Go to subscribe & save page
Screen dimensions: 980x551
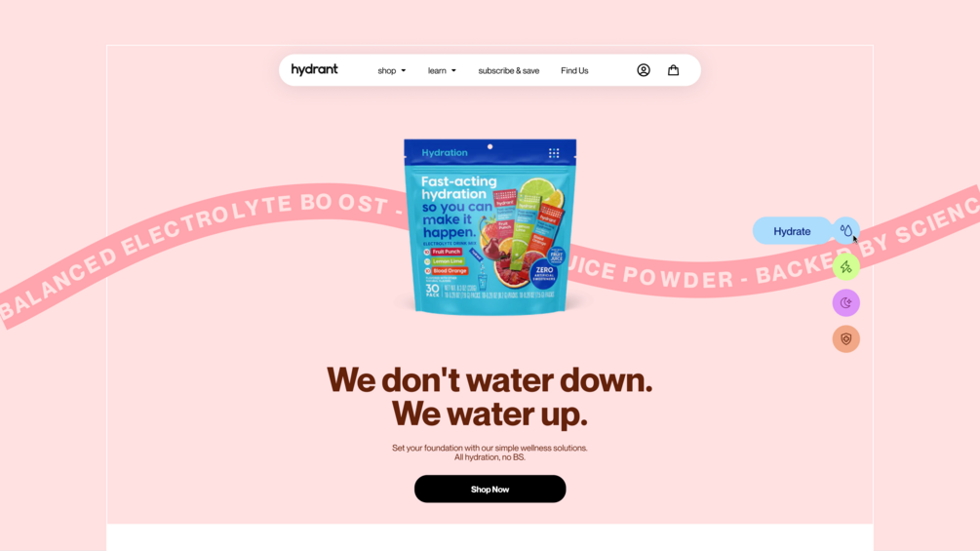509,70
